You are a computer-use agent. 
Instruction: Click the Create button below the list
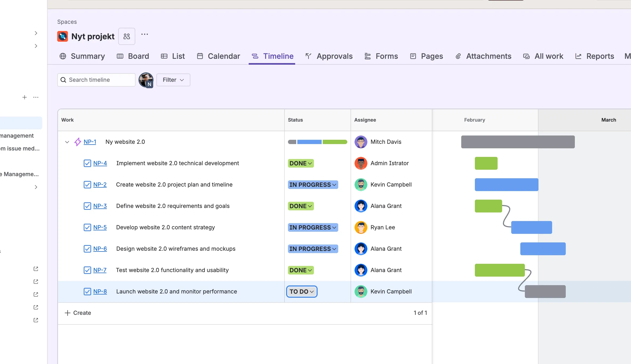click(x=78, y=313)
